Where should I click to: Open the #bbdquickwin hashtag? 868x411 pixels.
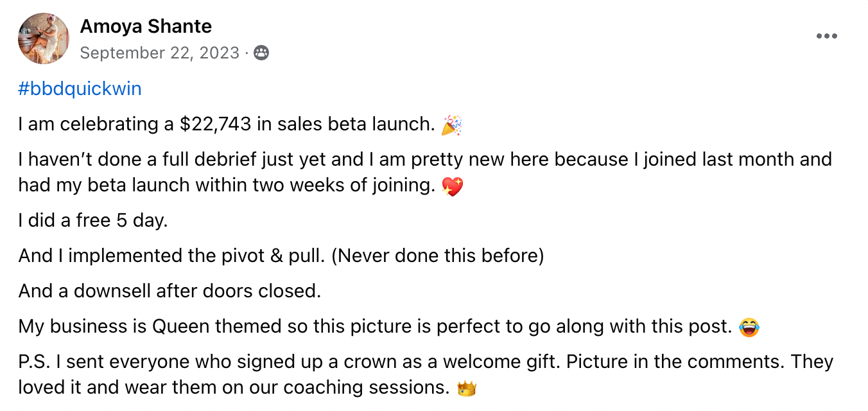point(80,89)
